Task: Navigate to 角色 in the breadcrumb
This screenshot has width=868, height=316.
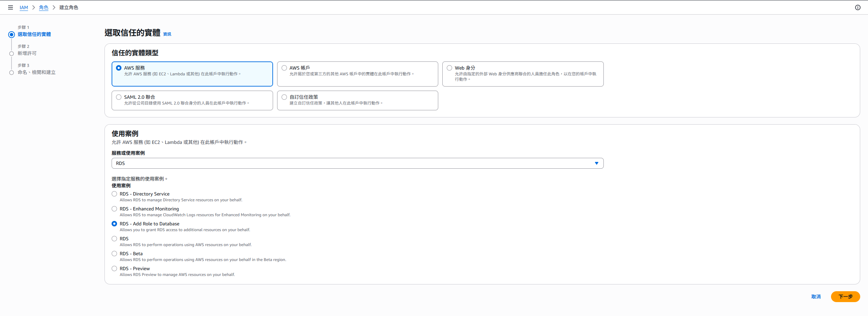Action: pyautogui.click(x=44, y=7)
